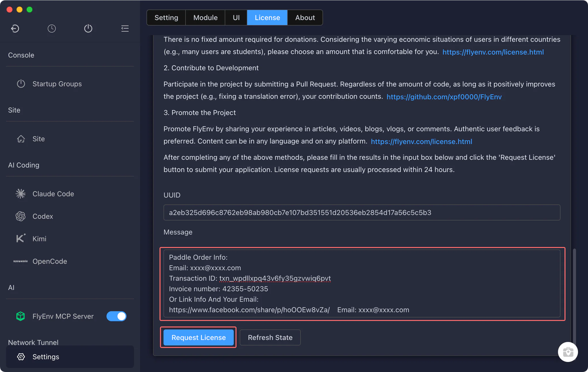Click the Site house icon
This screenshot has width=588, height=372.
pyautogui.click(x=21, y=139)
